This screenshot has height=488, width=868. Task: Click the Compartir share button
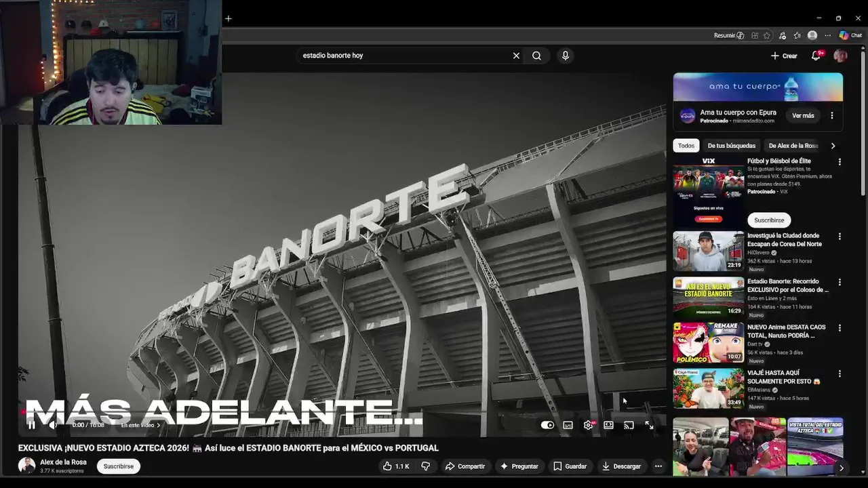point(465,466)
